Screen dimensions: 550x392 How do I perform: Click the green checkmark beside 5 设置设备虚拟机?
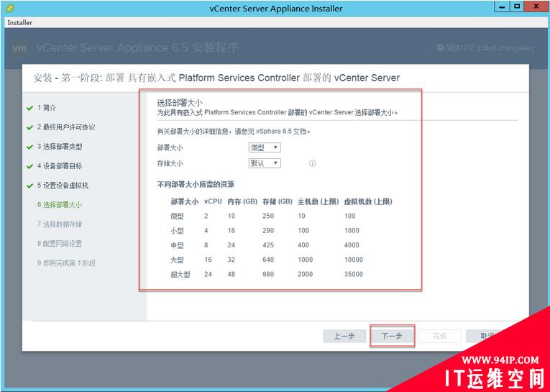(x=29, y=186)
